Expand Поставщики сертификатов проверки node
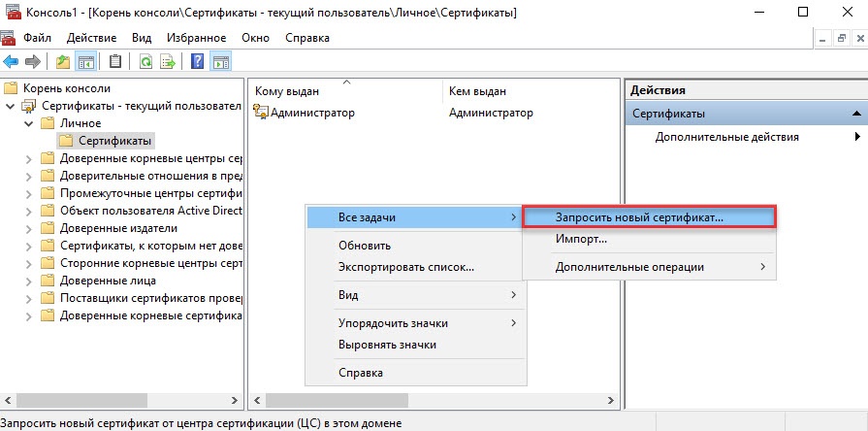The height and width of the screenshot is (431, 868). [x=29, y=298]
